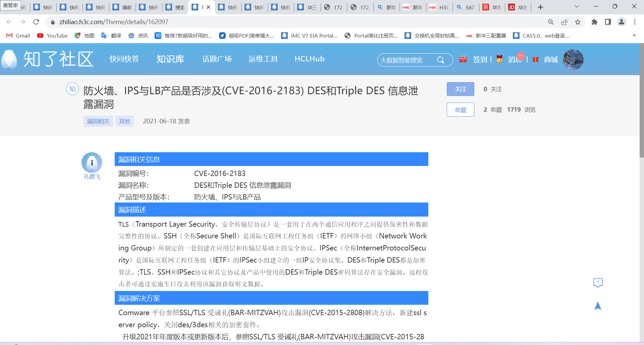Open the Portal简化注册页 bookmark

(x=371, y=36)
